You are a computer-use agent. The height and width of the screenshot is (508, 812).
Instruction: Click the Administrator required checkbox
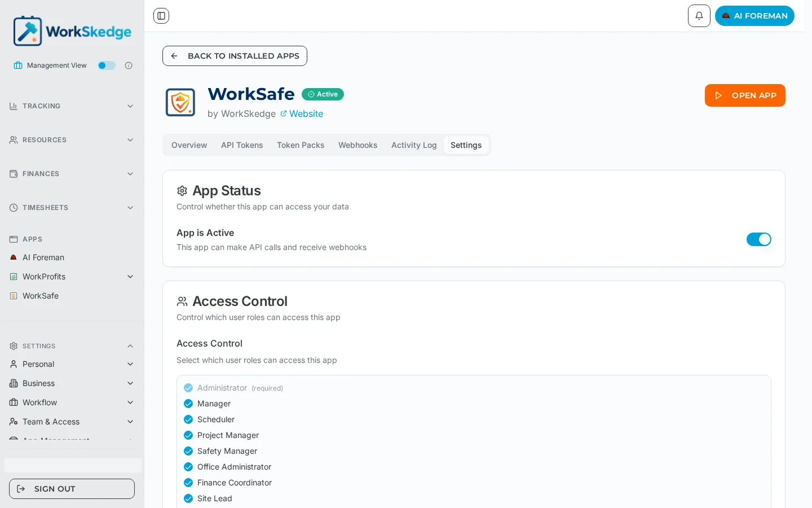[x=188, y=388]
